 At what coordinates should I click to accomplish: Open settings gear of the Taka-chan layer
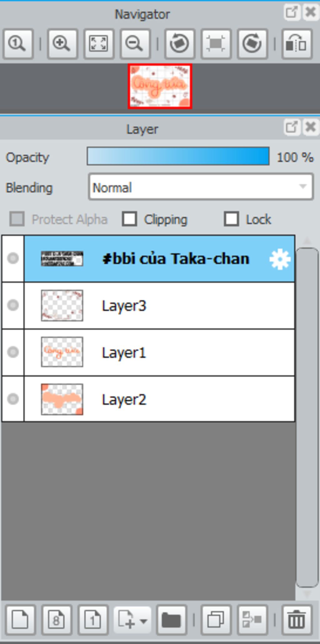(x=280, y=259)
